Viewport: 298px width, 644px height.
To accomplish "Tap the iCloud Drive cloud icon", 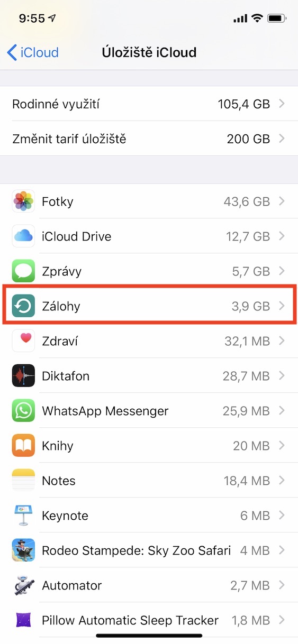I will click(23, 236).
